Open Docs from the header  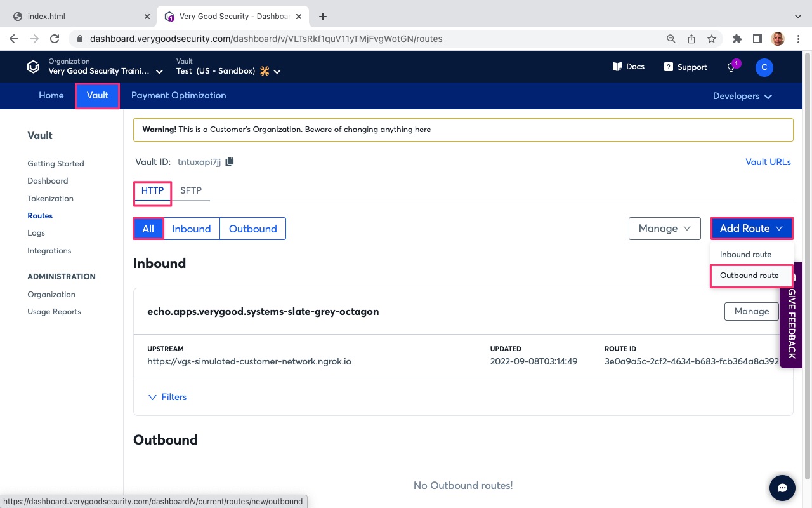628,67
